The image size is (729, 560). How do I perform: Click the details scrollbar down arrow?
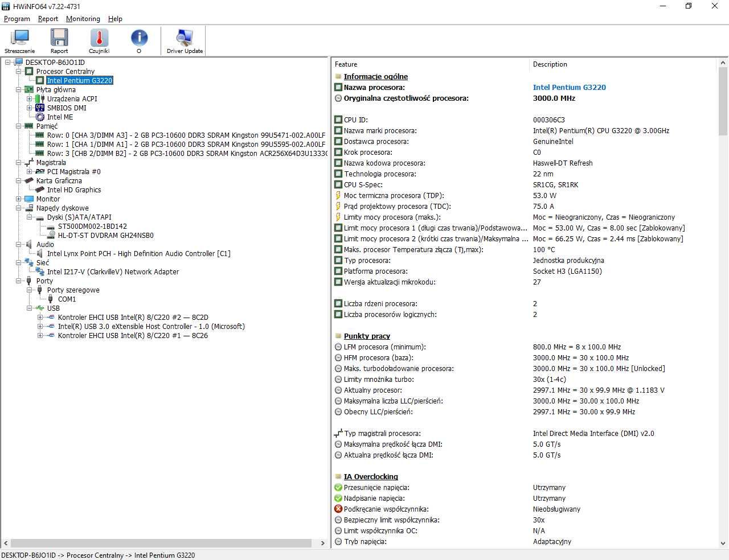[723, 543]
